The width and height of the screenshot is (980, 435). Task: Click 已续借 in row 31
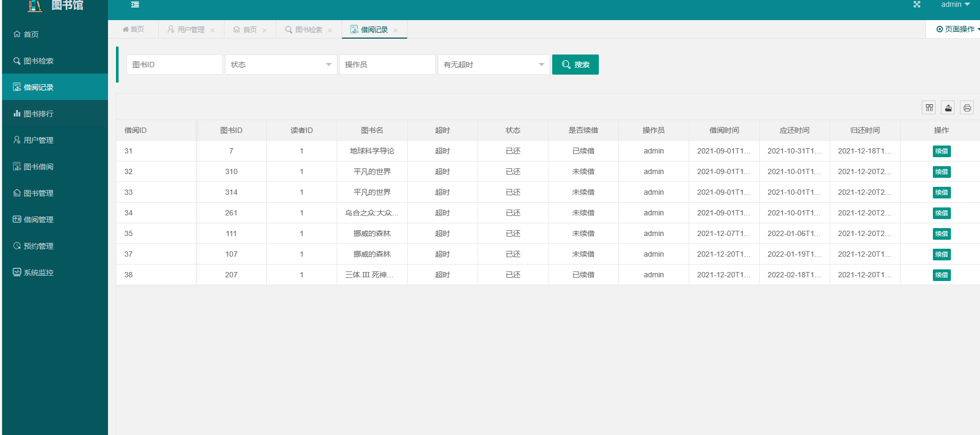(x=583, y=151)
